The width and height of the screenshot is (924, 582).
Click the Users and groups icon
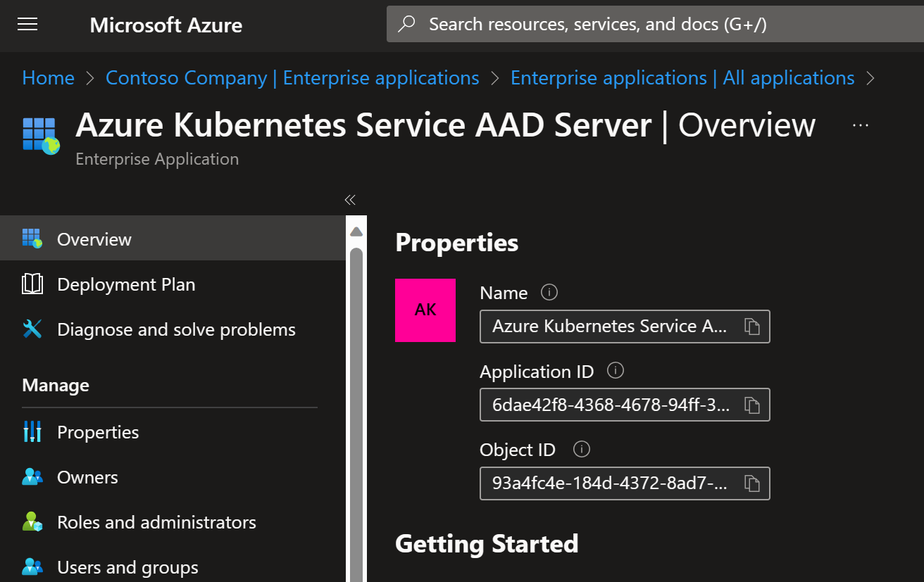click(32, 567)
